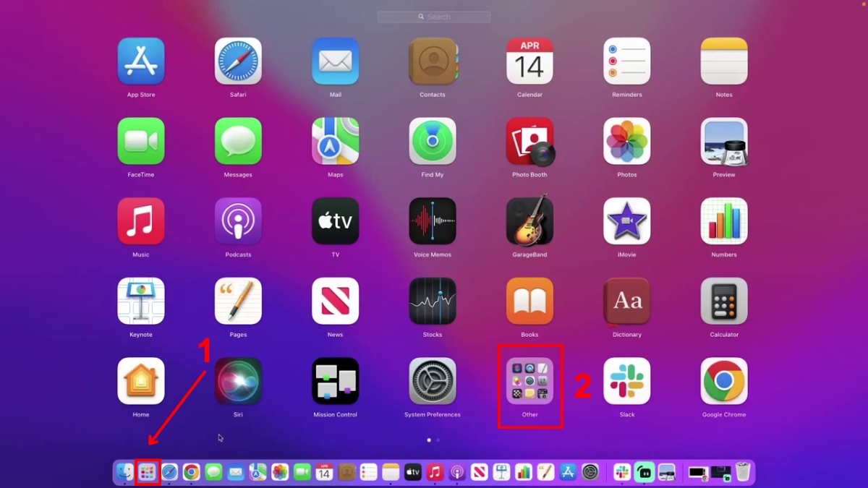Open Pages from the Dock

(x=545, y=472)
